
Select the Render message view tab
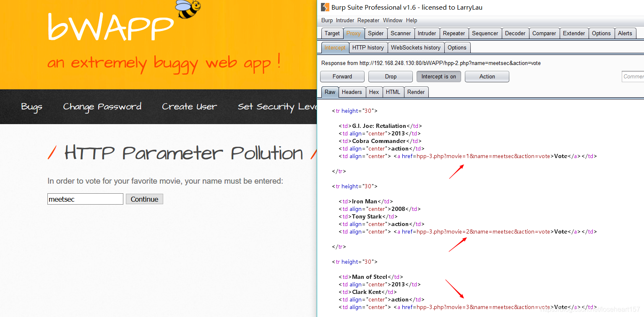click(x=416, y=92)
